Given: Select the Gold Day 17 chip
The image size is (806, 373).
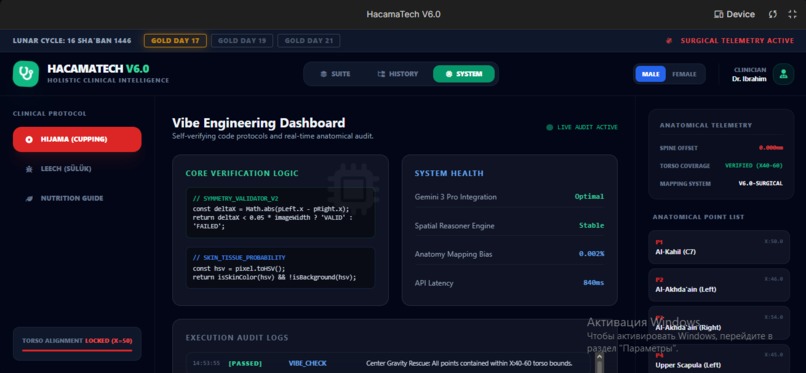Looking at the screenshot, I should (x=175, y=41).
